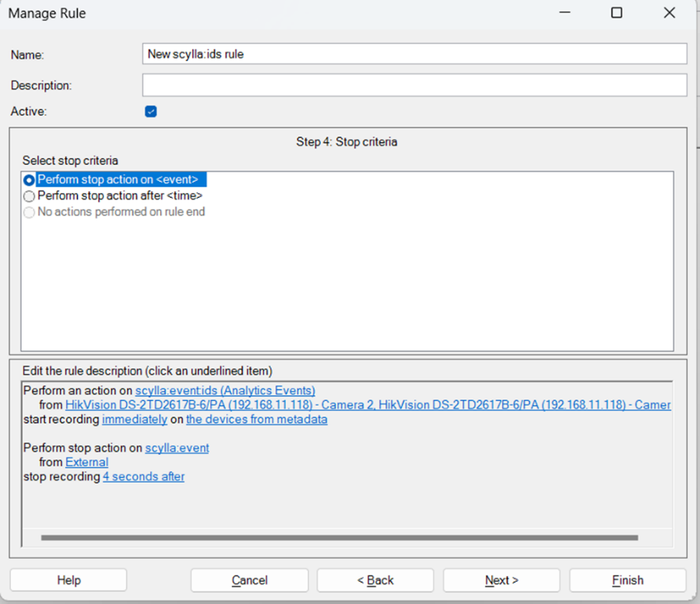Screen dimensions: 700x604
Task: Edit the HikVision camera source devices link
Action: pyautogui.click(x=367, y=405)
